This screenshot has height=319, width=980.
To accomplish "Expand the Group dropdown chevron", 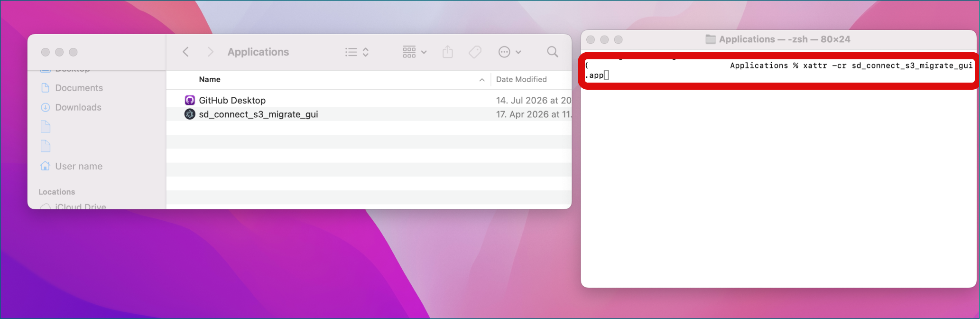I will (x=424, y=52).
